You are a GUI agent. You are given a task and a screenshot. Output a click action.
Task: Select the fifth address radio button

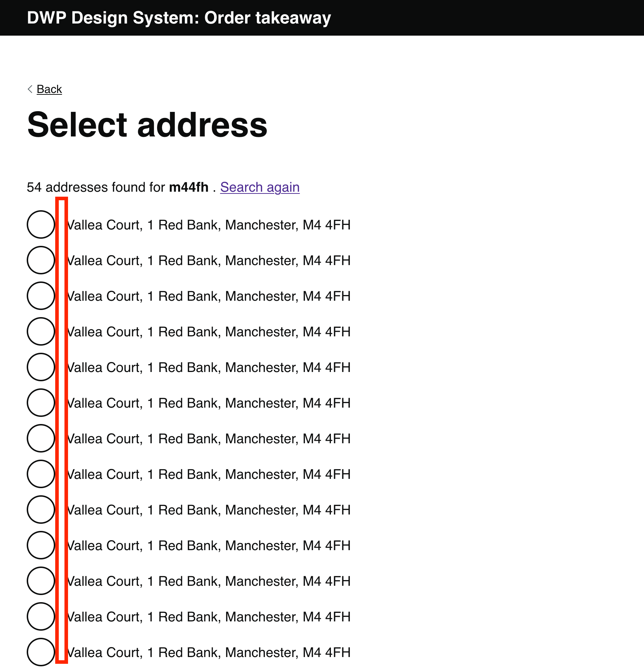(x=41, y=367)
